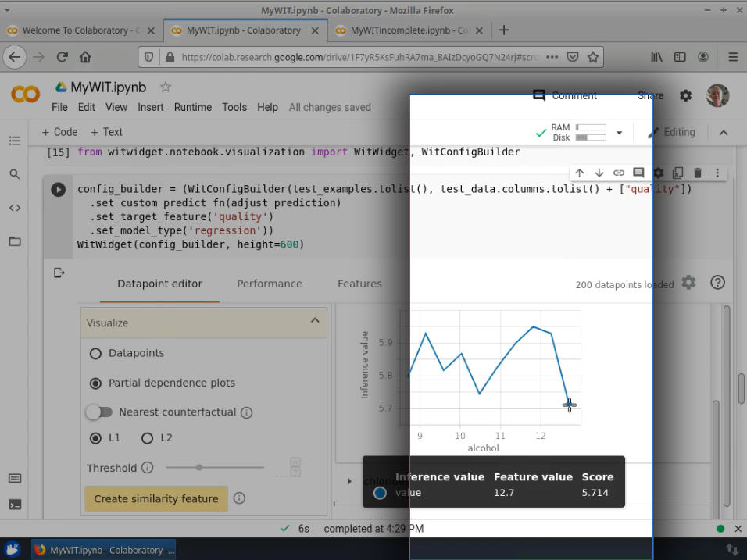Show info for Threshold

pos(148,468)
